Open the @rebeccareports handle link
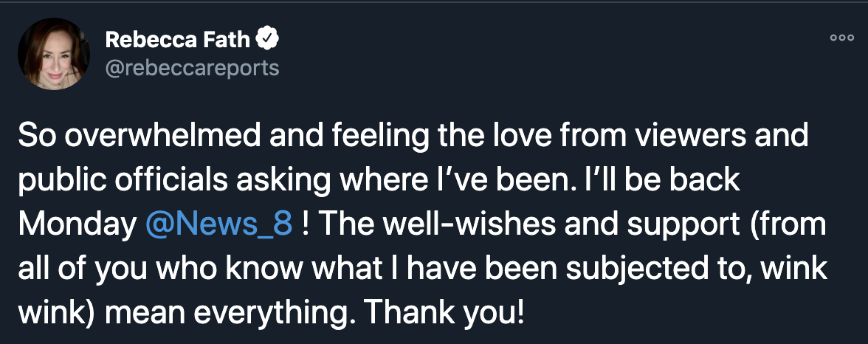This screenshot has width=868, height=344. coord(192,69)
